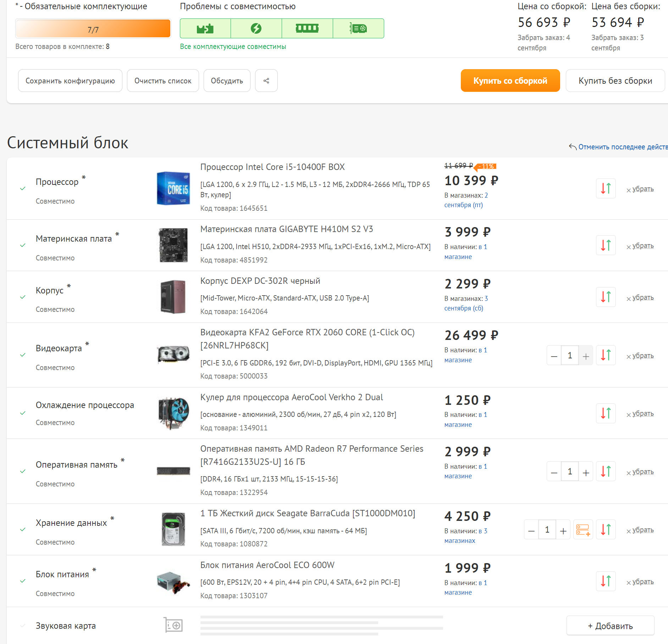Click add-drive icon on Seagate BarraCuda row

[x=583, y=529]
